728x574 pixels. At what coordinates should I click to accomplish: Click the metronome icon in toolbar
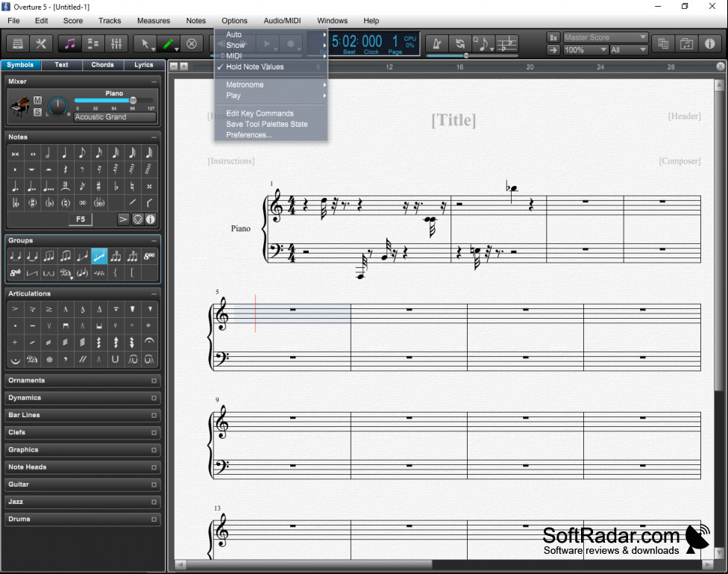437,44
